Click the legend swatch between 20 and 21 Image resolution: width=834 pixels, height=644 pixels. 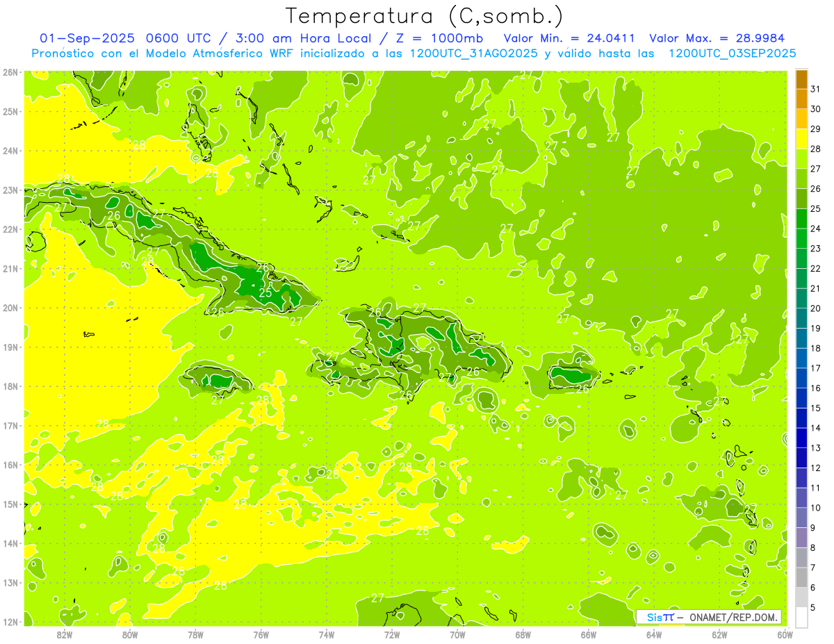click(x=802, y=298)
